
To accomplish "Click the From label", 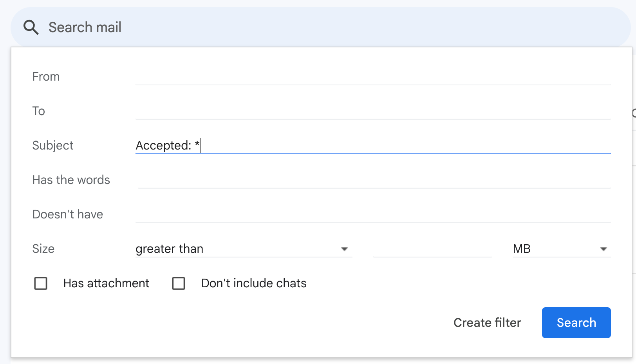I will pyautogui.click(x=46, y=77).
